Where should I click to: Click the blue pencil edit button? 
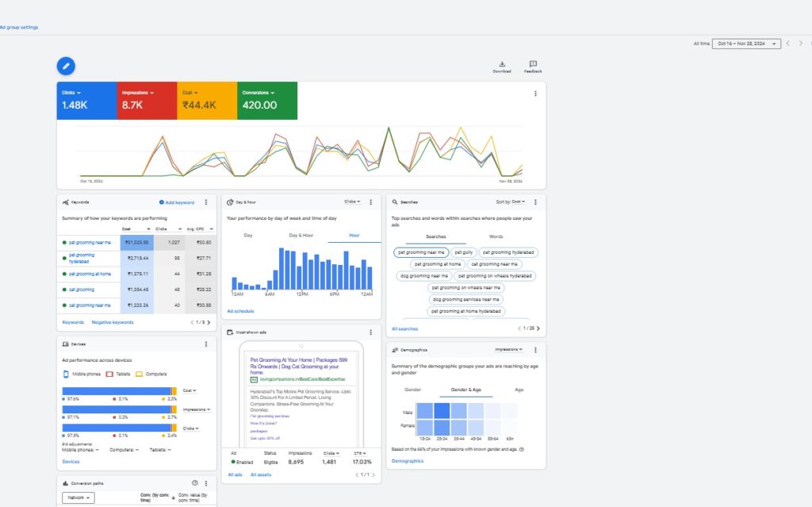(x=67, y=67)
